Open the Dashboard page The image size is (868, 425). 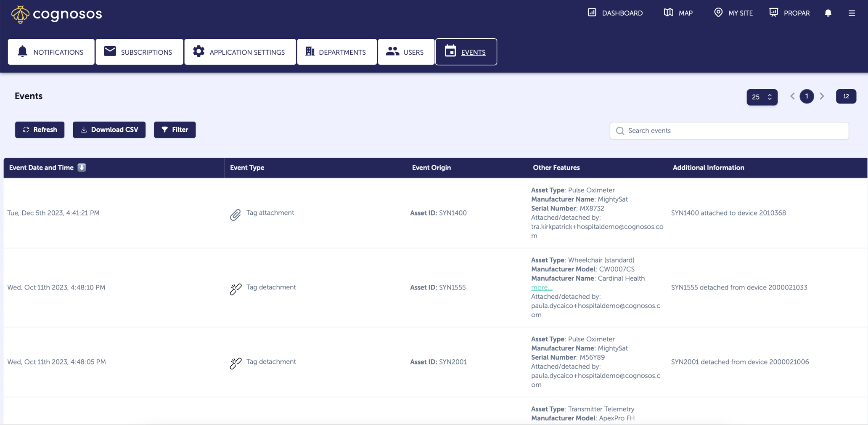615,13
